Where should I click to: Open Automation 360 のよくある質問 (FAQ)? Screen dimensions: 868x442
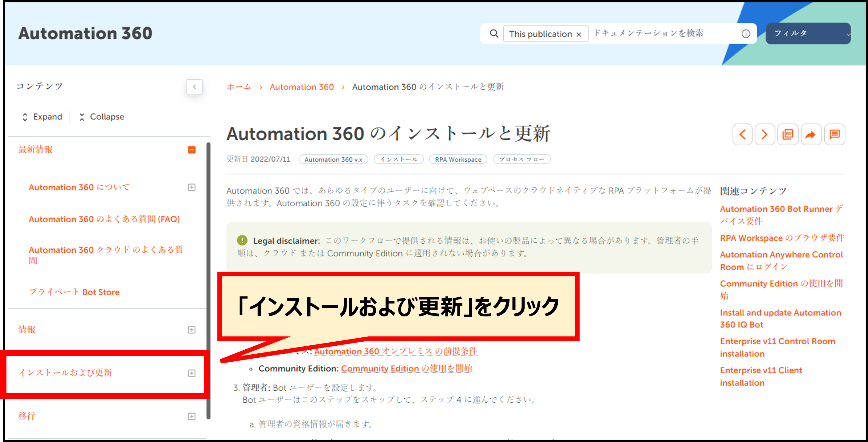pyautogui.click(x=104, y=219)
